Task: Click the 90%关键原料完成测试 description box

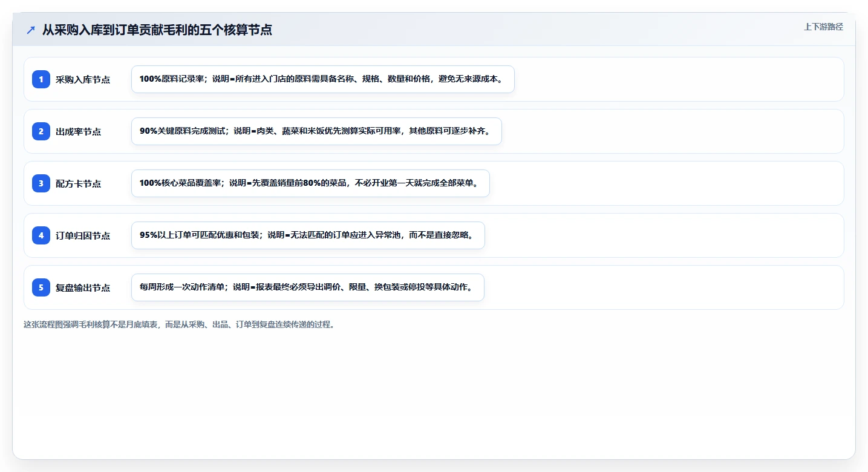Action: [x=316, y=131]
